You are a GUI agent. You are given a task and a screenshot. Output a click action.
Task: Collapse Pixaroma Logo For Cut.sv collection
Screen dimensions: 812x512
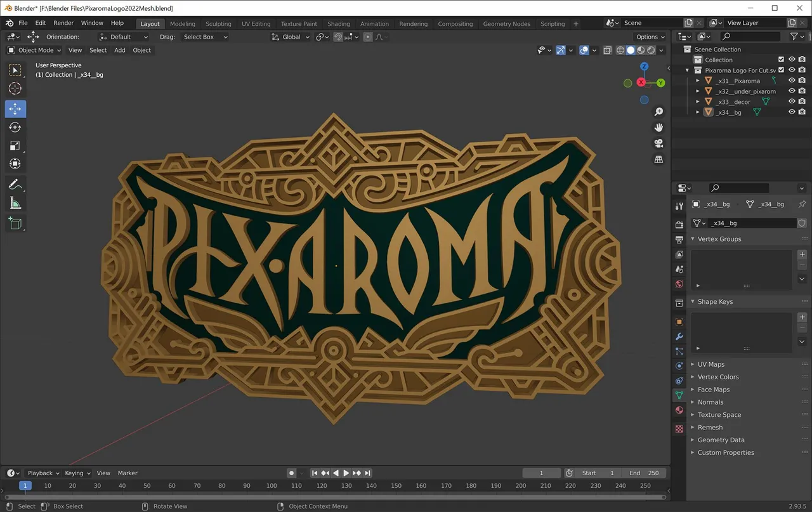click(x=688, y=70)
